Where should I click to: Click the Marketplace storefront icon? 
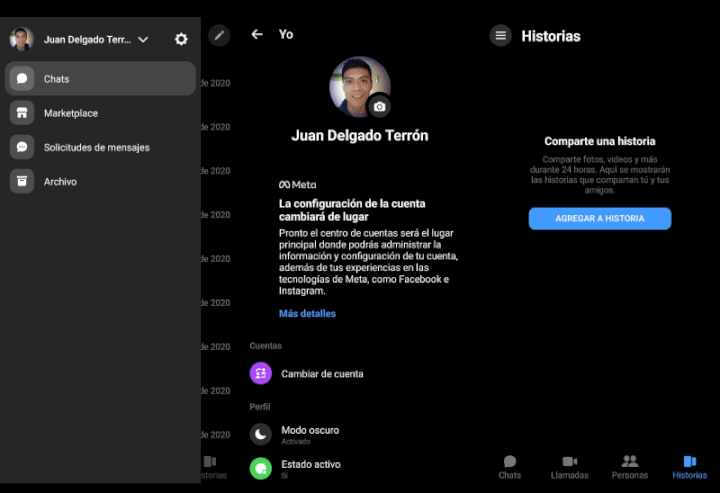tap(22, 113)
